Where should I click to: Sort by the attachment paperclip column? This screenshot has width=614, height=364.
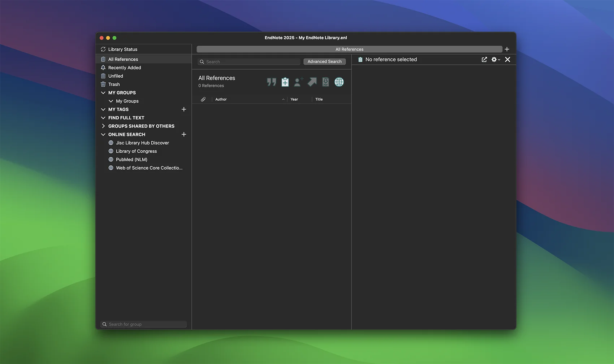pos(203,99)
